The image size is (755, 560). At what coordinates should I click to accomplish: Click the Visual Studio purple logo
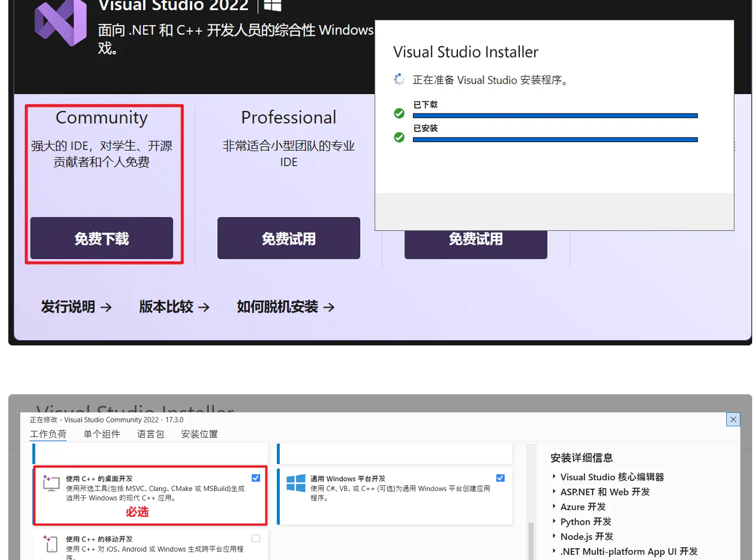click(x=61, y=24)
